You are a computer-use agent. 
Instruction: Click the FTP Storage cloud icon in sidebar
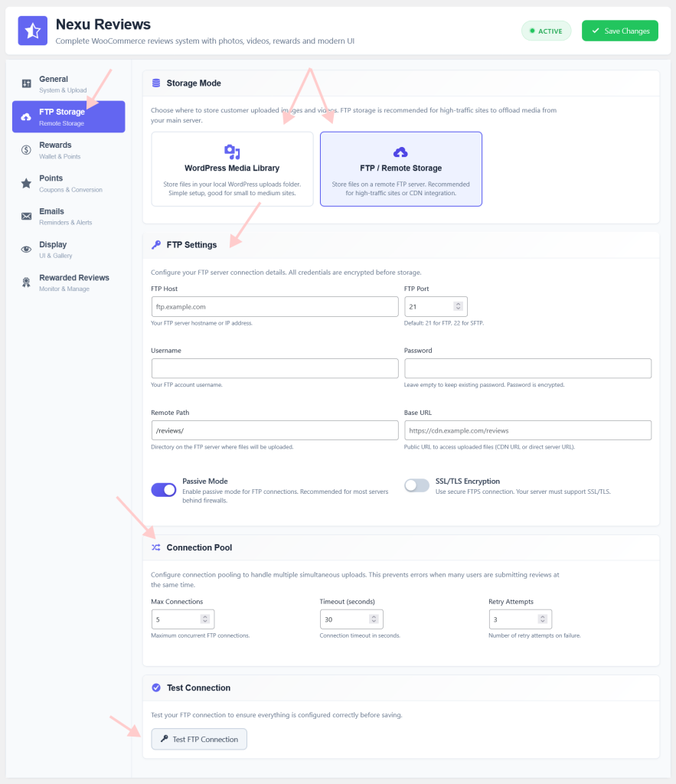26,117
